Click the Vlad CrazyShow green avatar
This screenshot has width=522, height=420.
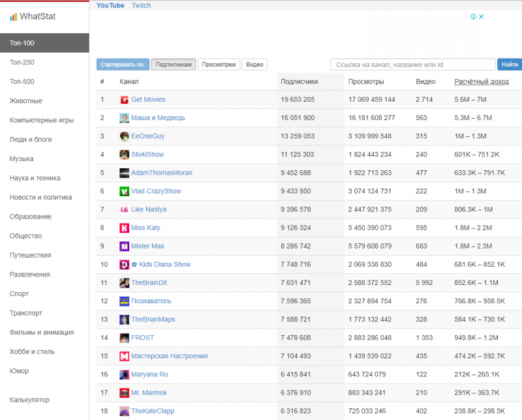coord(124,191)
